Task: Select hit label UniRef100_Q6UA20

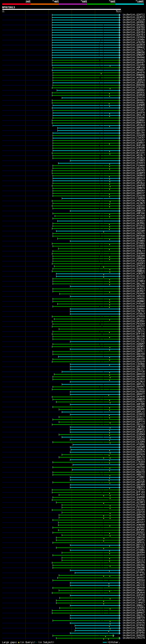Action: pos(133,100)
